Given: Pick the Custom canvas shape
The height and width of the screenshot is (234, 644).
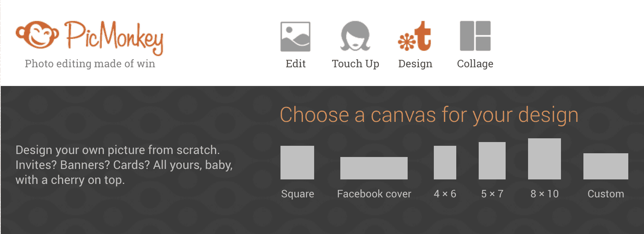Looking at the screenshot, I should tap(606, 166).
